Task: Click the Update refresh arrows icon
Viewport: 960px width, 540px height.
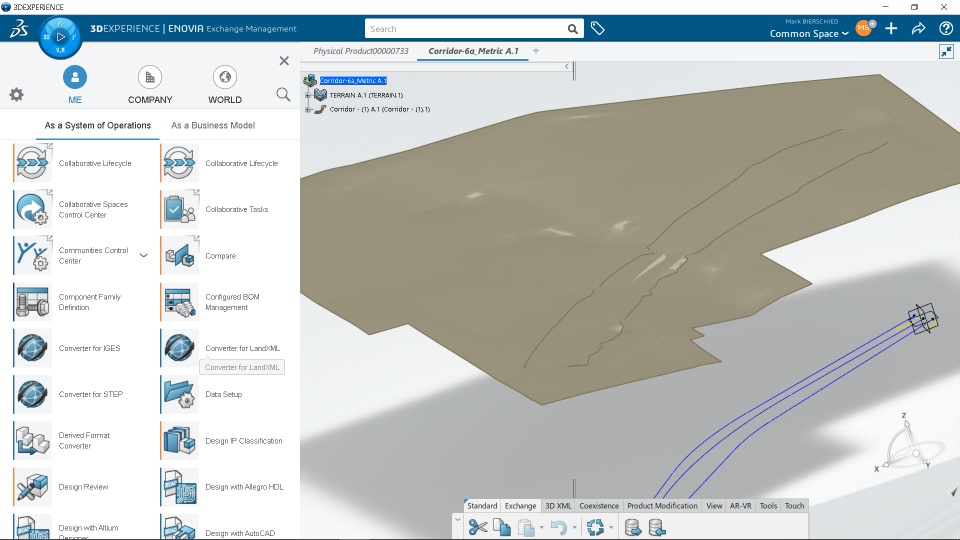Action: tap(594, 527)
